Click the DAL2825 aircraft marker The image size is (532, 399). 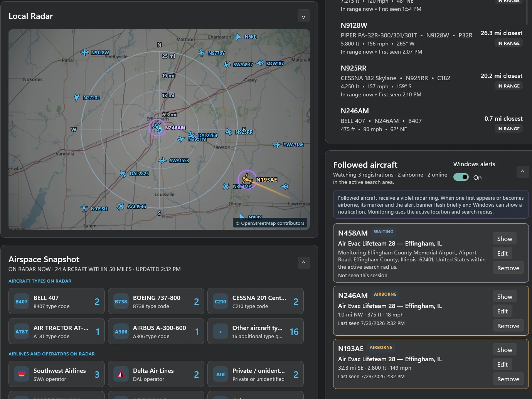click(x=123, y=174)
